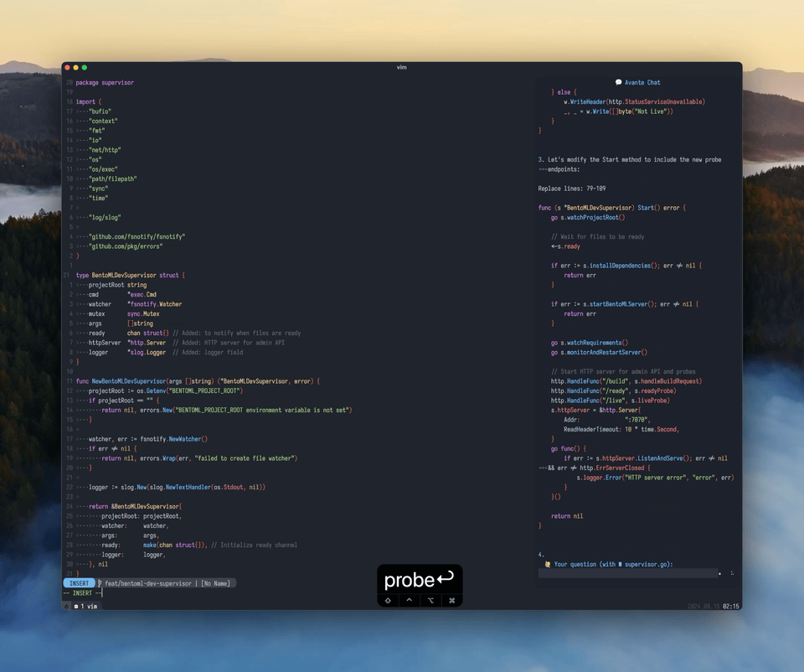This screenshot has height=672, width=804.
Task: Click the Avante Chat speech bubble icon
Action: [x=618, y=82]
